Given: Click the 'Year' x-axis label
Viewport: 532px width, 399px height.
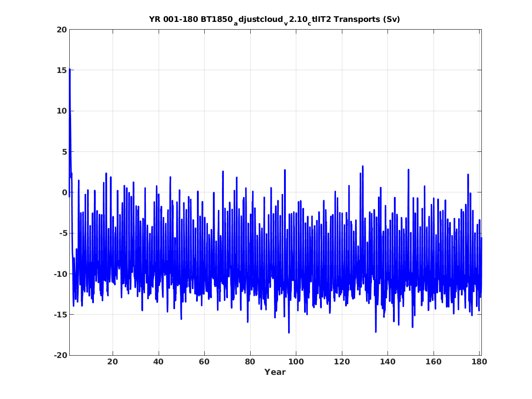Looking at the screenshot, I should coord(275,372).
